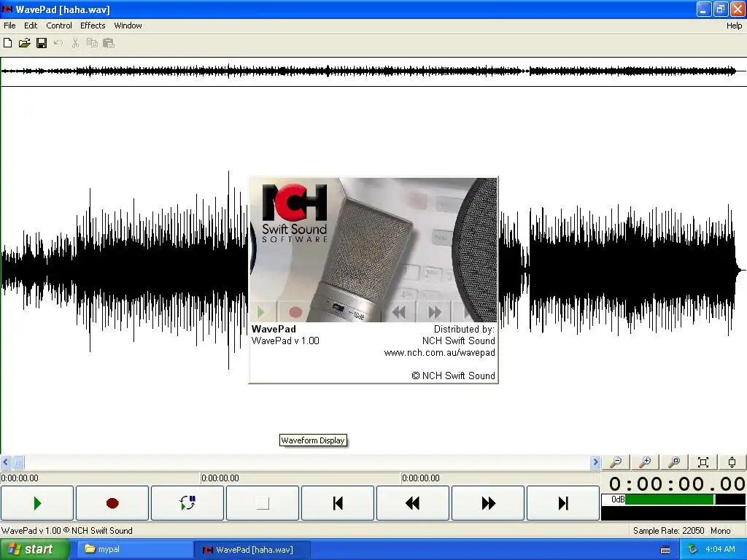Zoom out with the minus magnifier icon
This screenshot has height=560, width=747.
616,462
